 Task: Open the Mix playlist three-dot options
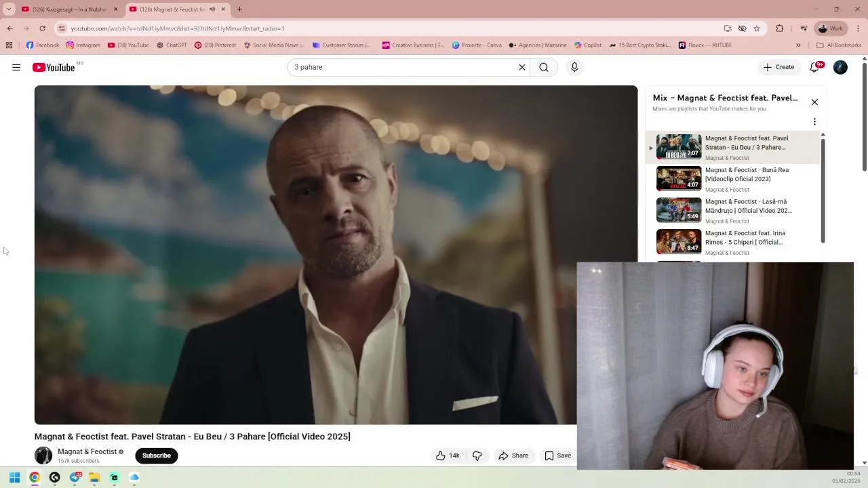coord(814,122)
